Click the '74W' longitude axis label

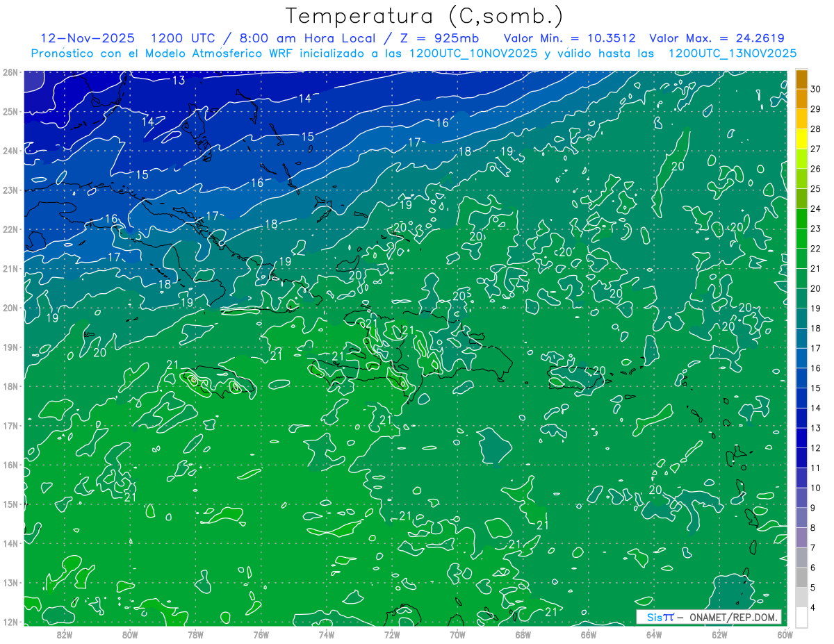pyautogui.click(x=326, y=634)
